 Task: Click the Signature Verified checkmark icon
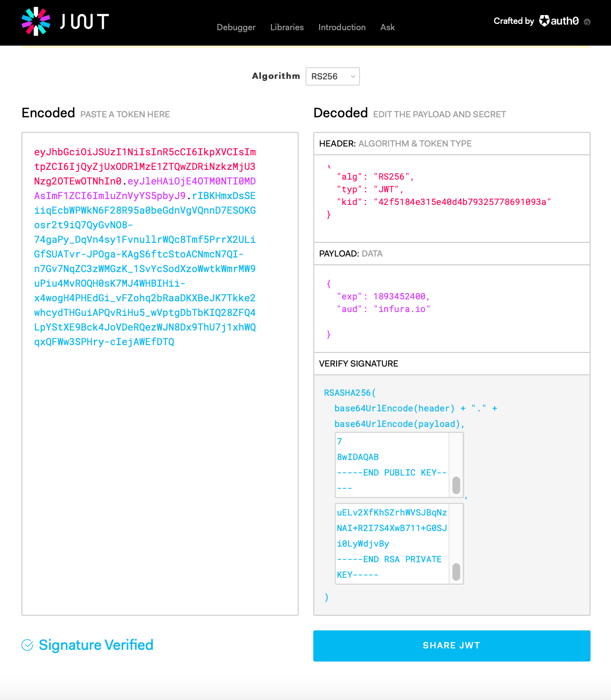coord(27,645)
